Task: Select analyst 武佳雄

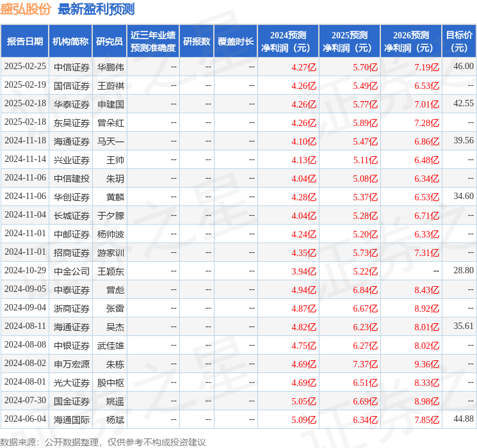Action: point(110,345)
